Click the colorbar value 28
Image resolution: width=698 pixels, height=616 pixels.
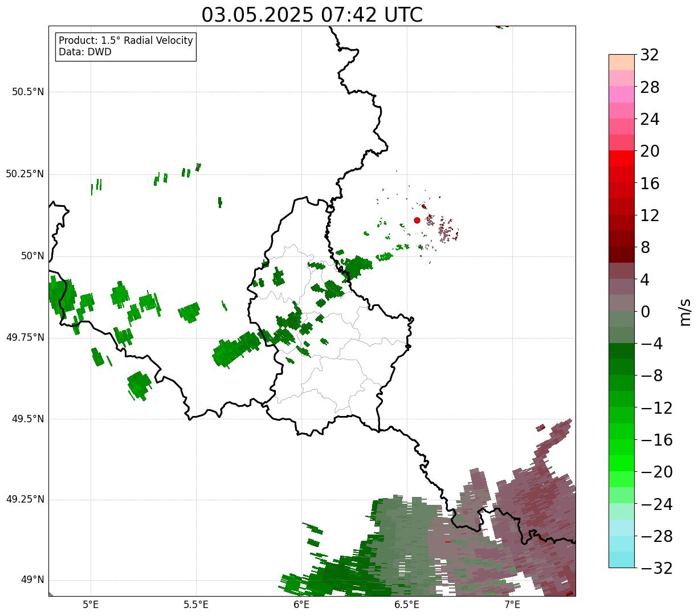tap(650, 88)
